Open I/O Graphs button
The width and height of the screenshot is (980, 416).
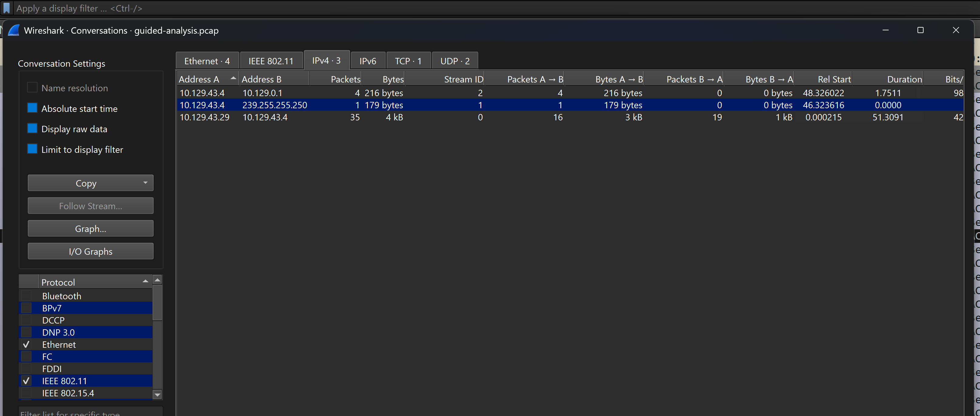coord(90,251)
